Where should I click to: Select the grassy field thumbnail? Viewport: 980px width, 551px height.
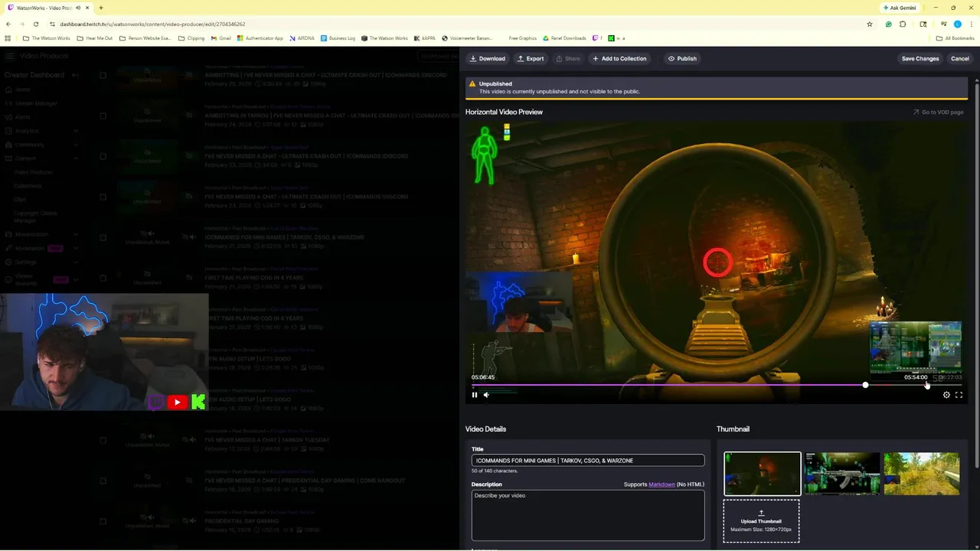tap(922, 474)
